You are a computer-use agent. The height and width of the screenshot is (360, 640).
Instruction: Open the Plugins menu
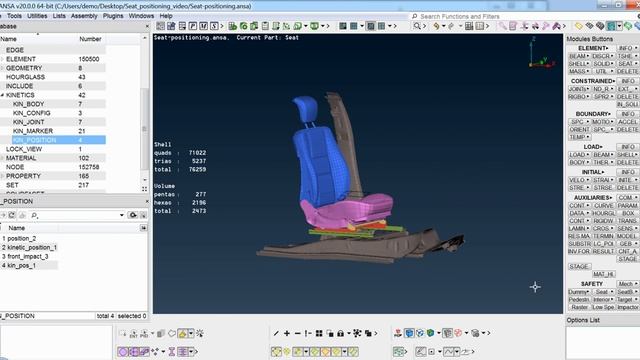113,16
